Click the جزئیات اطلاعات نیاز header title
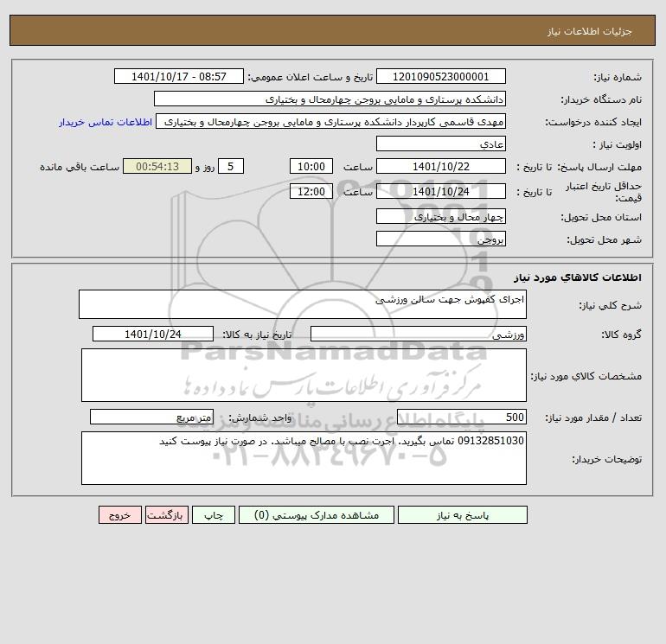The height and width of the screenshot is (644, 666). point(590,31)
